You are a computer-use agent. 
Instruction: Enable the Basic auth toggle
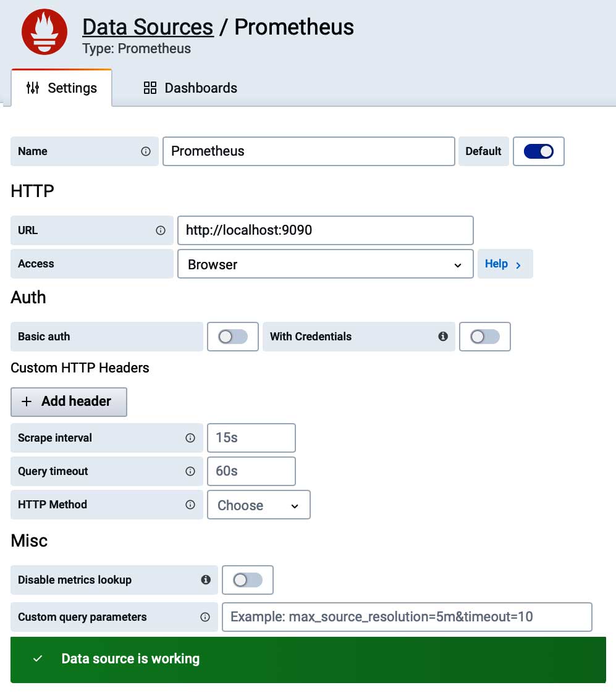(x=232, y=337)
